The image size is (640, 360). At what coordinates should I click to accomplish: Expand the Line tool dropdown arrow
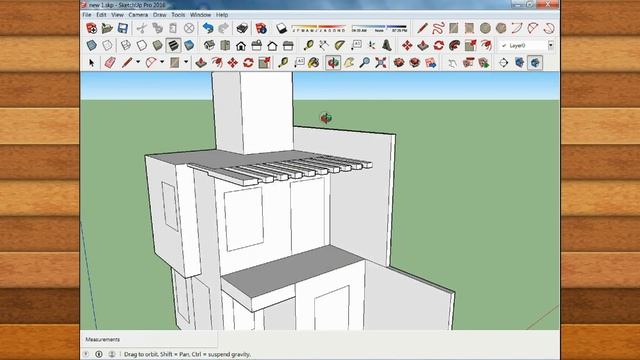point(138,62)
